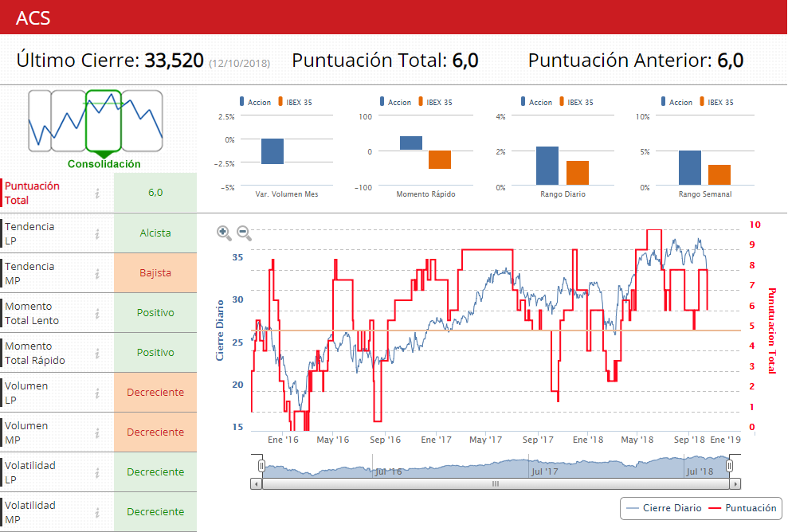The height and width of the screenshot is (532, 788).
Task: Click the ACS title in header
Action: [33, 18]
